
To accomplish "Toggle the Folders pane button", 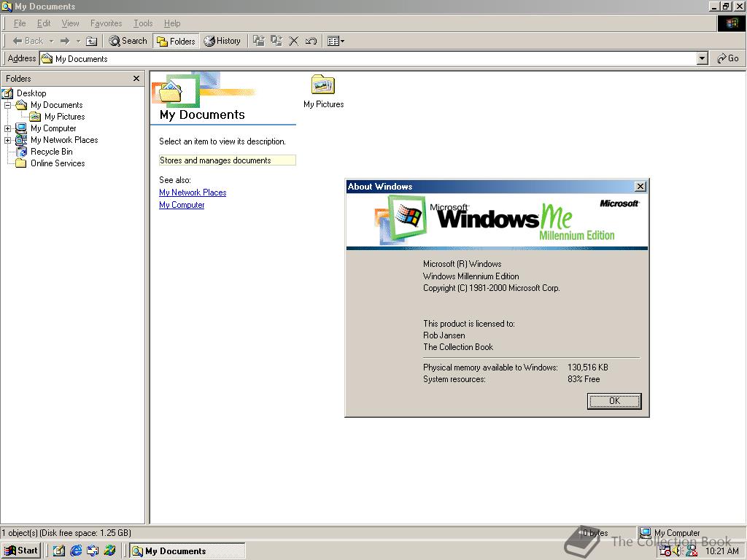I will click(176, 41).
